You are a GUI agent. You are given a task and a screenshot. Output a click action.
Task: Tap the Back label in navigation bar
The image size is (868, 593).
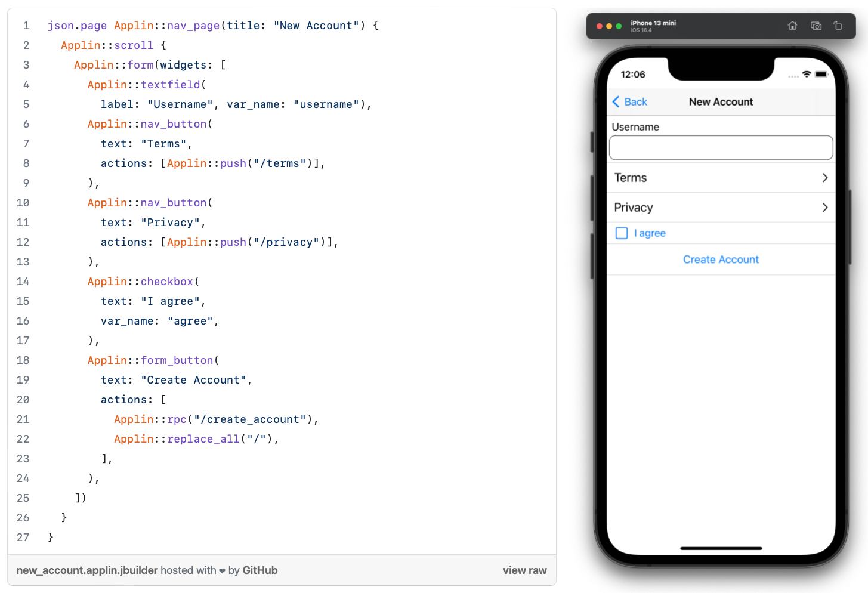pos(636,102)
